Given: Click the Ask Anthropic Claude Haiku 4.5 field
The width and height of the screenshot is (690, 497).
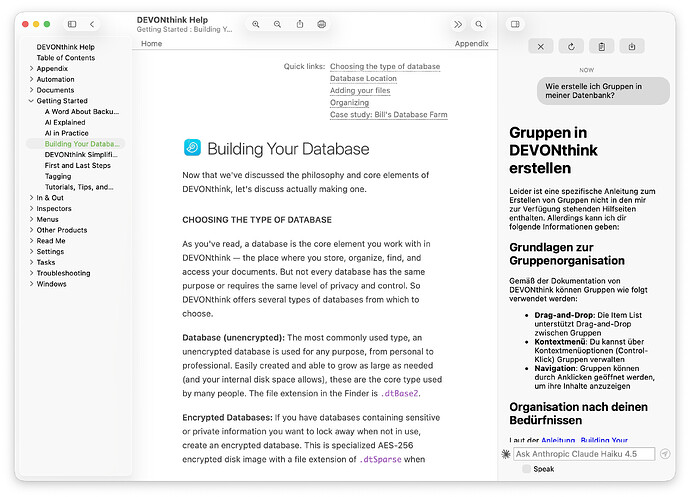Looking at the screenshot, I should (x=584, y=454).
